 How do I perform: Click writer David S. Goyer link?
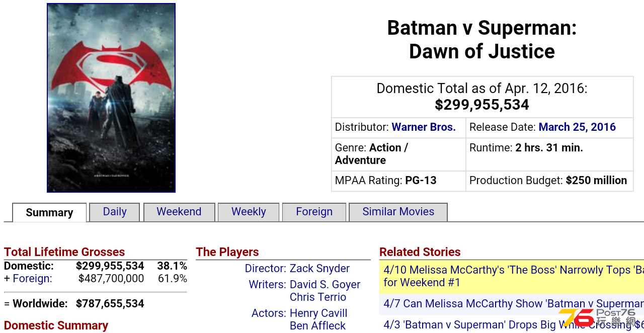click(325, 285)
